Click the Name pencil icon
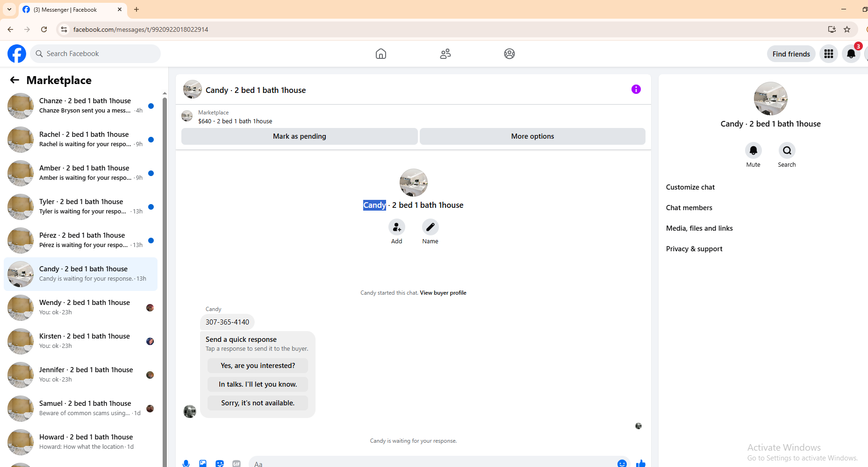The width and height of the screenshot is (868, 467). [x=430, y=227]
